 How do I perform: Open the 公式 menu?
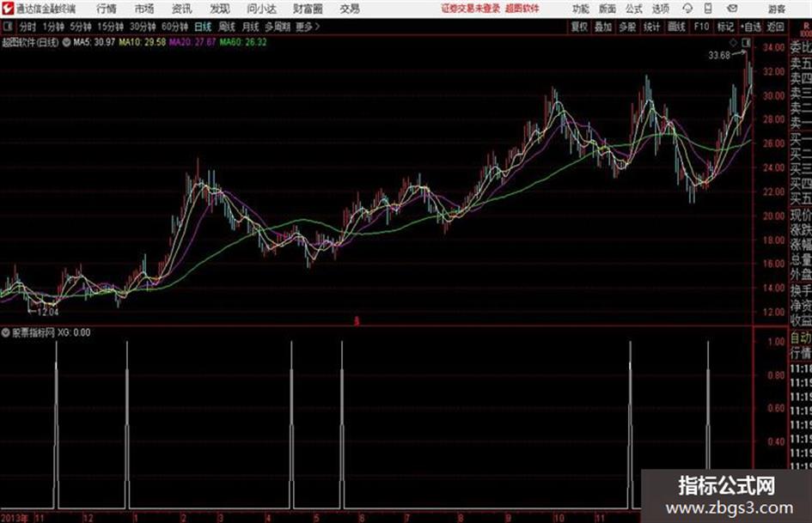(x=634, y=9)
